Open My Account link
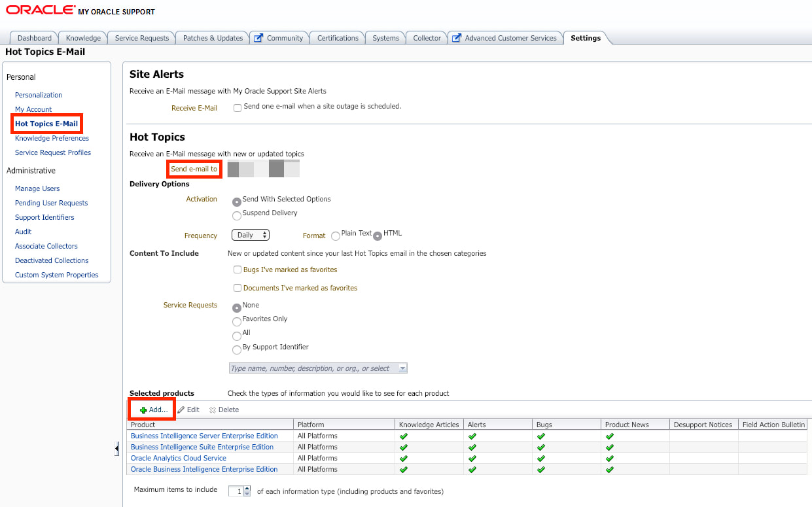812x507 pixels. click(x=33, y=109)
